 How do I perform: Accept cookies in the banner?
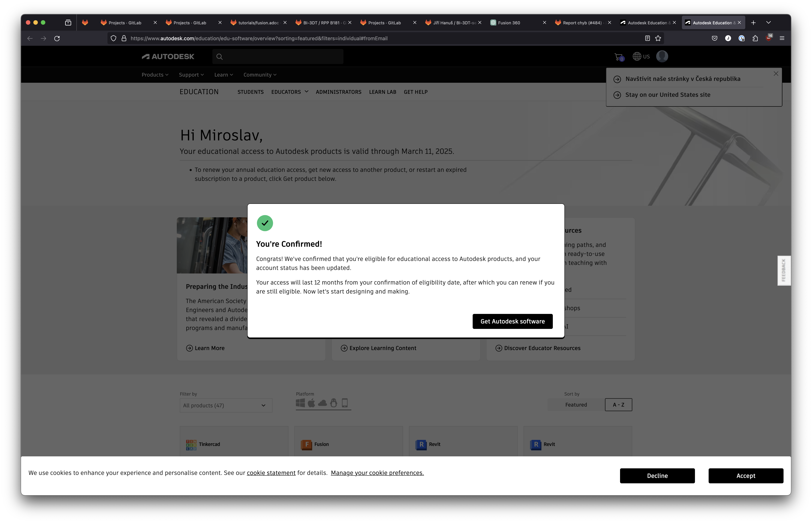[745, 475]
